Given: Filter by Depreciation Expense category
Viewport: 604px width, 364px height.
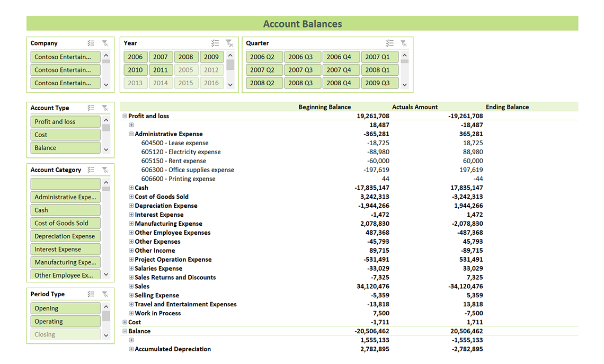Looking at the screenshot, I should click(66, 236).
